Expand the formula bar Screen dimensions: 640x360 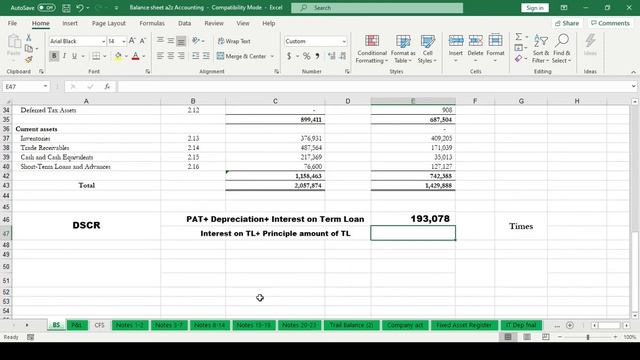click(x=633, y=87)
